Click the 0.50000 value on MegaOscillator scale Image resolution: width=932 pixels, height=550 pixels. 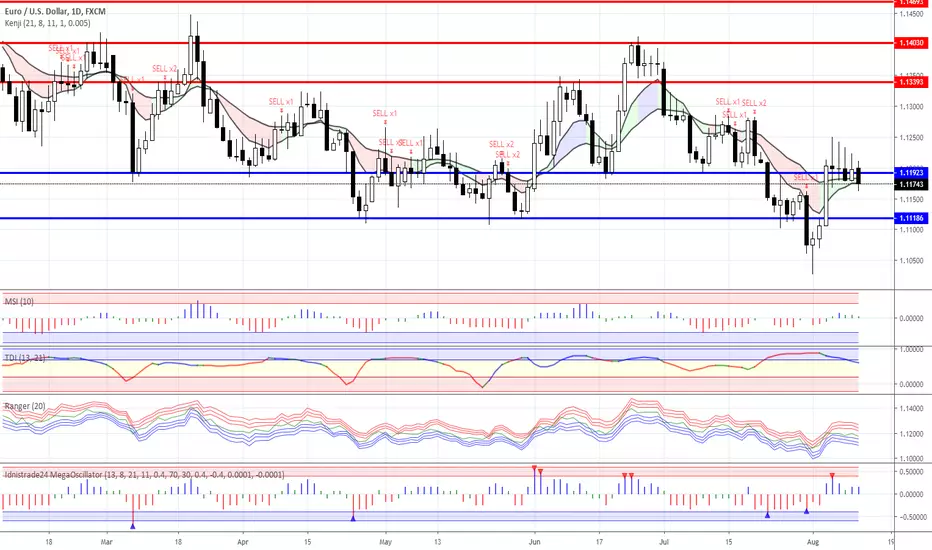(911, 472)
